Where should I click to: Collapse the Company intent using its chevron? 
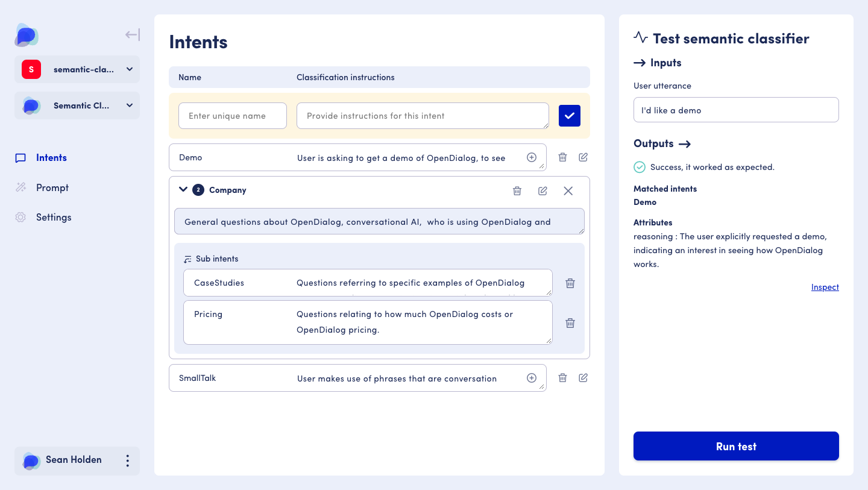[183, 189]
